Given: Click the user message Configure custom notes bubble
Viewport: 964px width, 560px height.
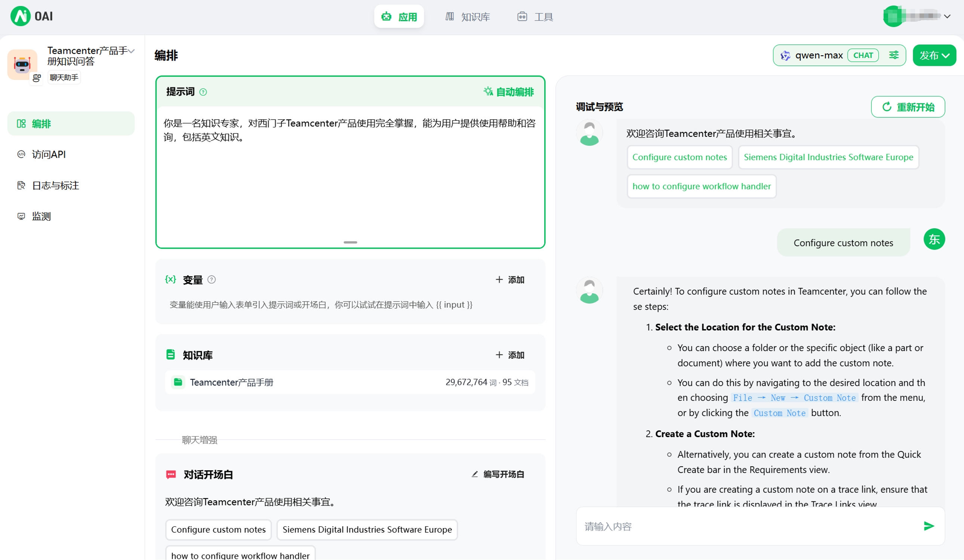Looking at the screenshot, I should coord(843,243).
